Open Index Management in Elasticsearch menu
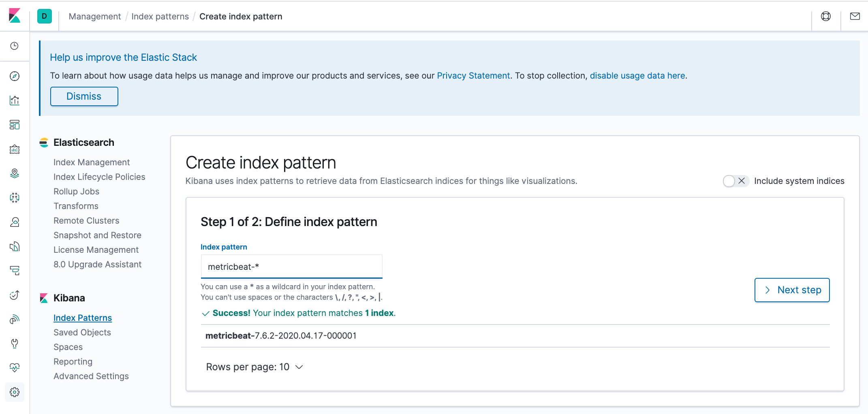The width and height of the screenshot is (868, 414). [92, 162]
